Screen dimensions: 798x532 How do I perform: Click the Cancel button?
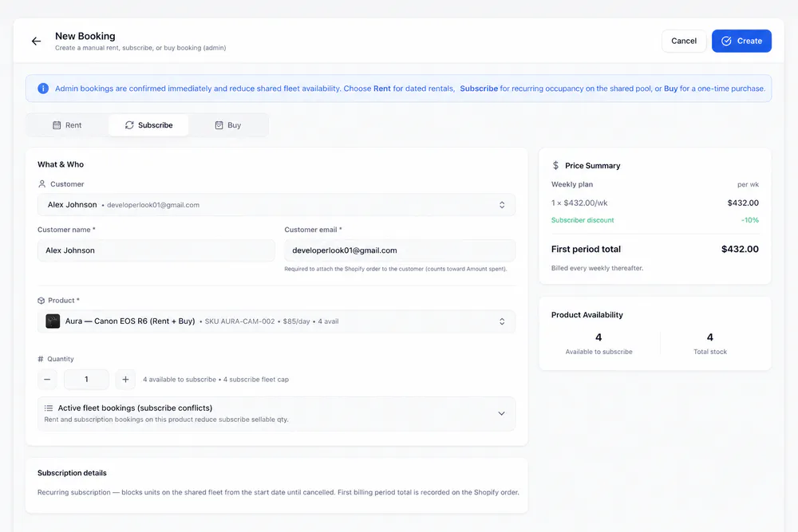684,41
